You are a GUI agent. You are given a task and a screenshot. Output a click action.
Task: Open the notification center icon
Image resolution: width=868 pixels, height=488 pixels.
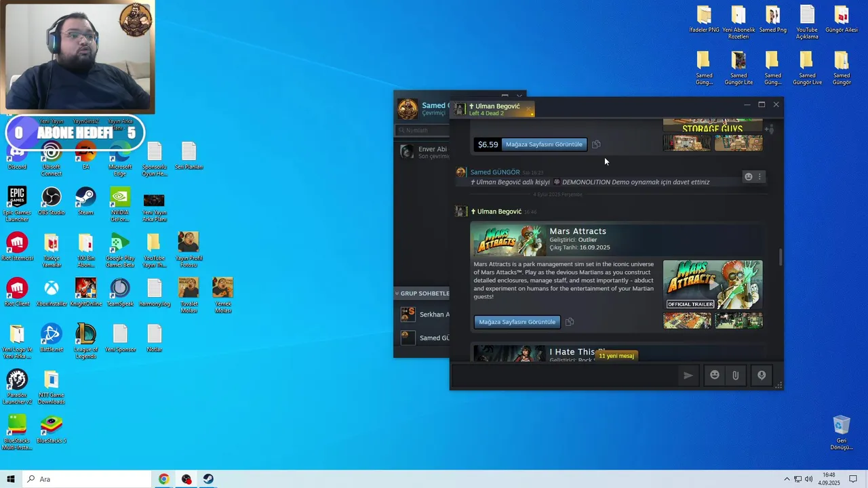[x=853, y=479]
